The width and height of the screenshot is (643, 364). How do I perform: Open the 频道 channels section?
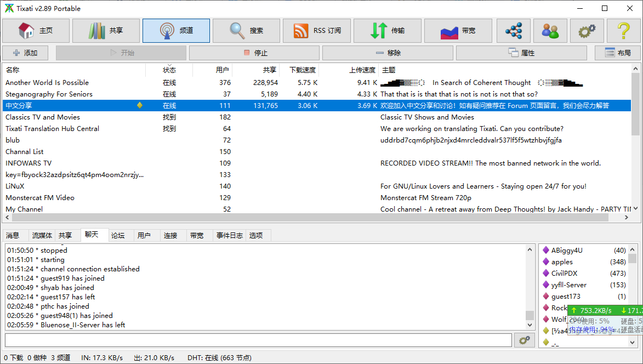(x=177, y=31)
